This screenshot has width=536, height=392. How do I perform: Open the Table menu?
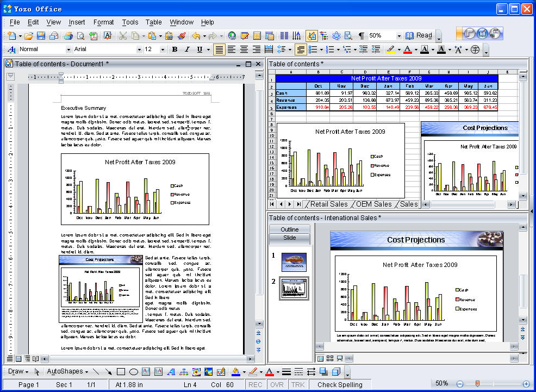tap(153, 22)
